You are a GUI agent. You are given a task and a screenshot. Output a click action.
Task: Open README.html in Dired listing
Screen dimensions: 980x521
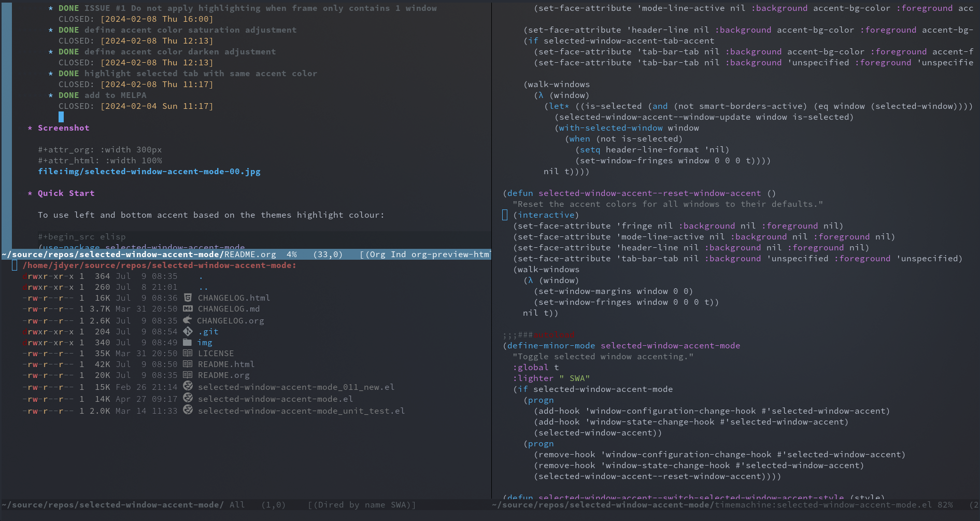226,364
